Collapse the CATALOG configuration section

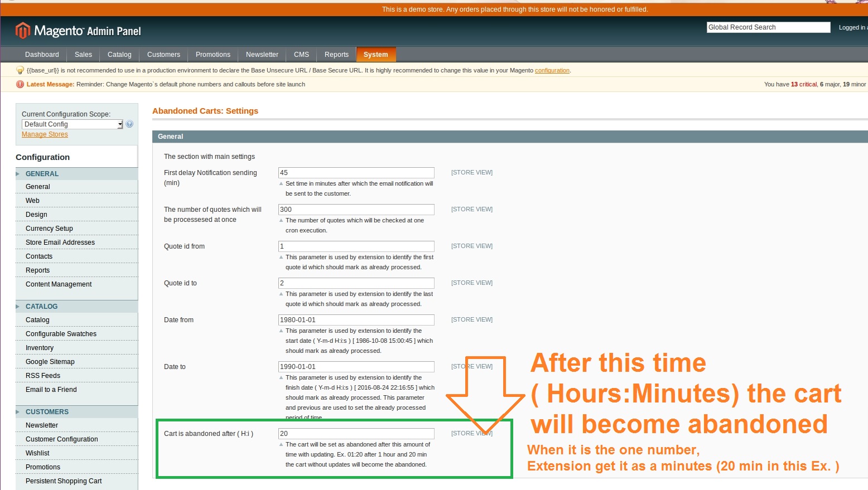pyautogui.click(x=76, y=307)
